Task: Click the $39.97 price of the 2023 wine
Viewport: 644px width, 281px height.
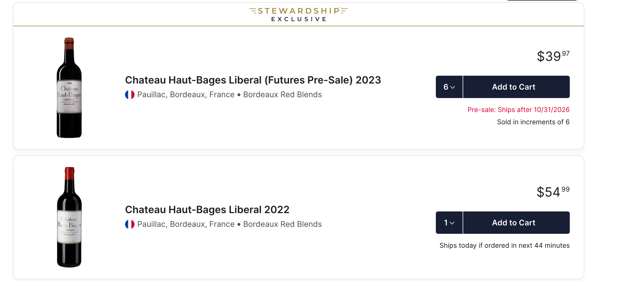Action: (553, 56)
